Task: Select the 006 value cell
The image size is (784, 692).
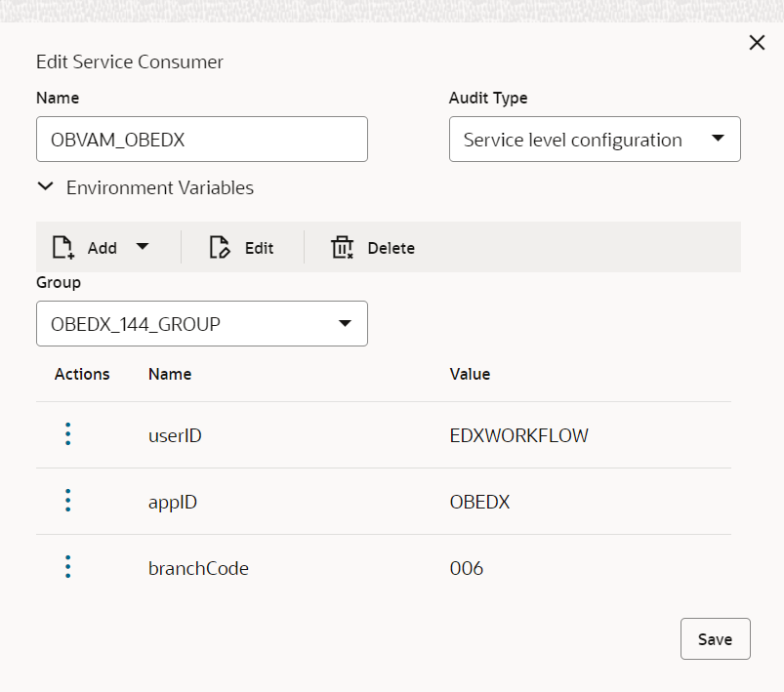Action: point(466,568)
